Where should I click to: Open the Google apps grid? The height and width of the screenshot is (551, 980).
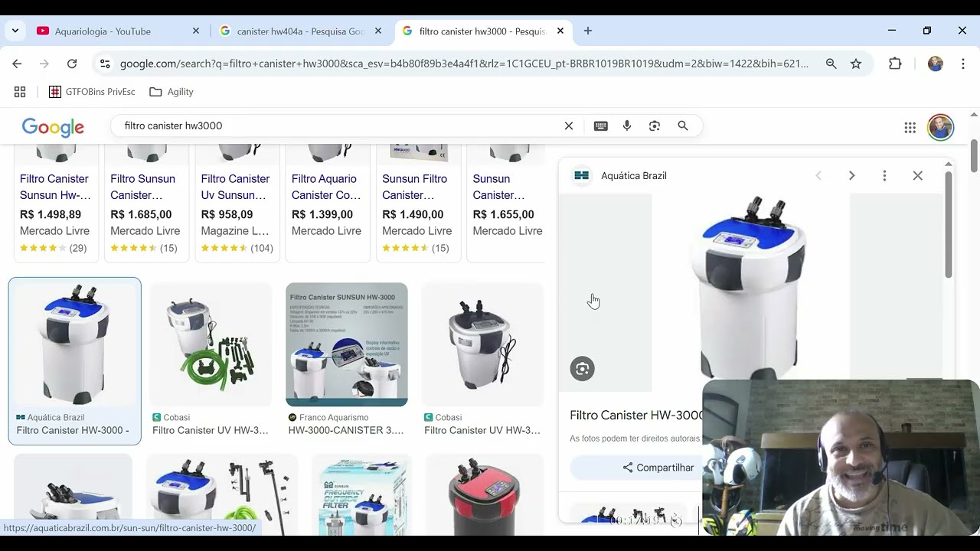910,128
